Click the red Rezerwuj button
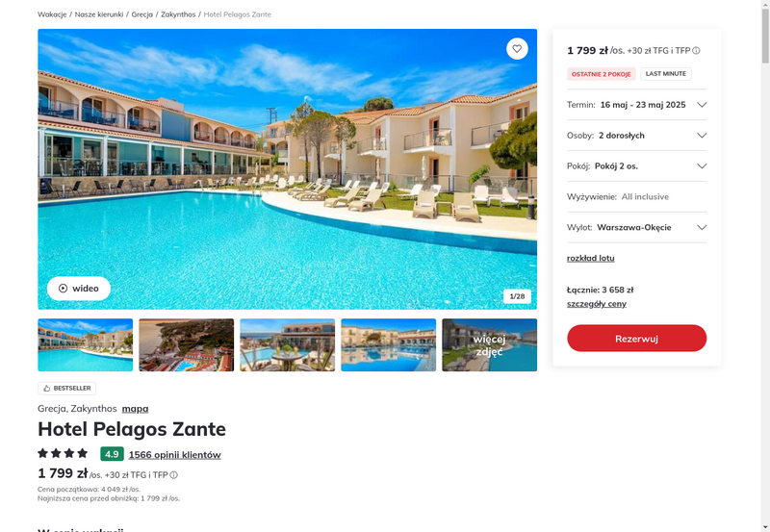This screenshot has width=770, height=532. click(636, 338)
